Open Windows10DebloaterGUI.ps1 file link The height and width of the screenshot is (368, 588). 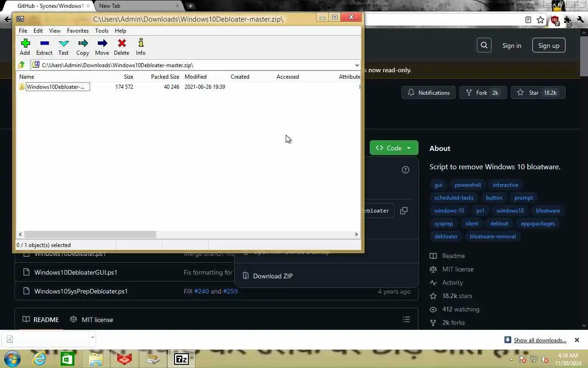coord(76,272)
